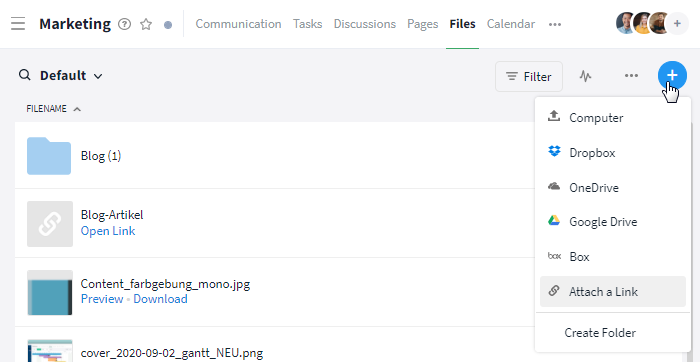Open more file options ellipsis beside Filter
Image resolution: width=700 pixels, height=362 pixels.
point(631,76)
